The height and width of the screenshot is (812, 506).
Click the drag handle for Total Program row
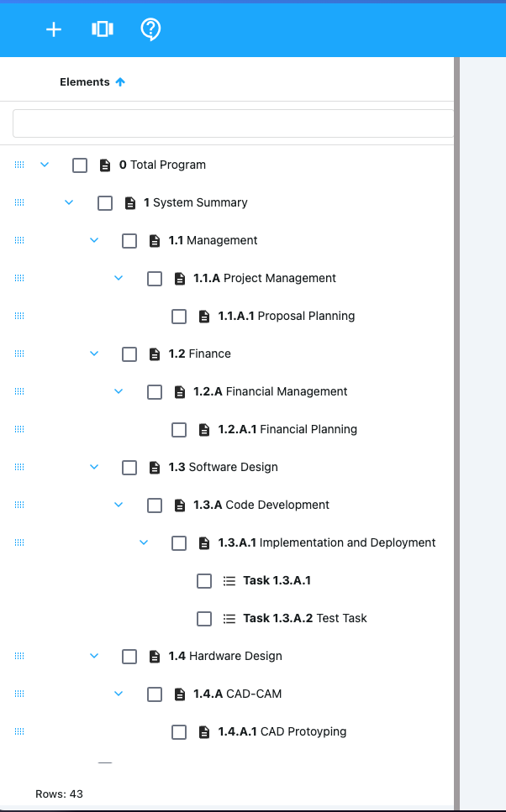19,165
